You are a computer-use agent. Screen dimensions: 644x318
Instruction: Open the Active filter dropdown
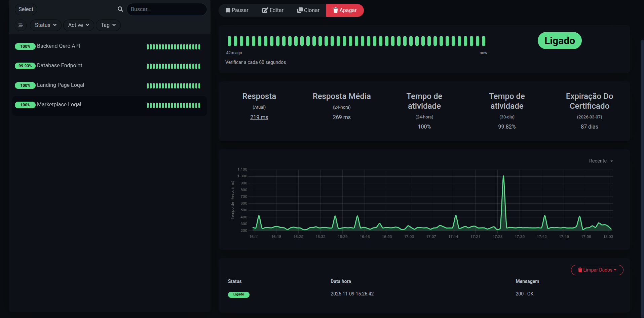click(78, 25)
